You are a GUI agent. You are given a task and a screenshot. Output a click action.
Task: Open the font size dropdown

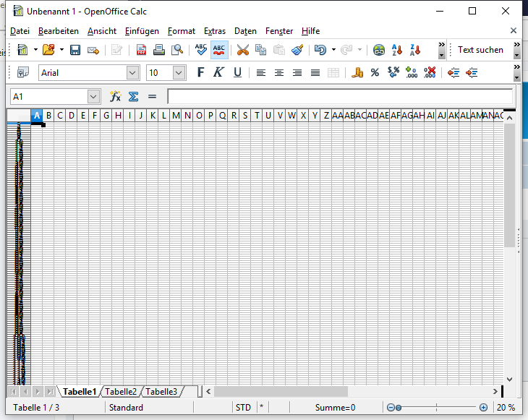[x=179, y=72]
